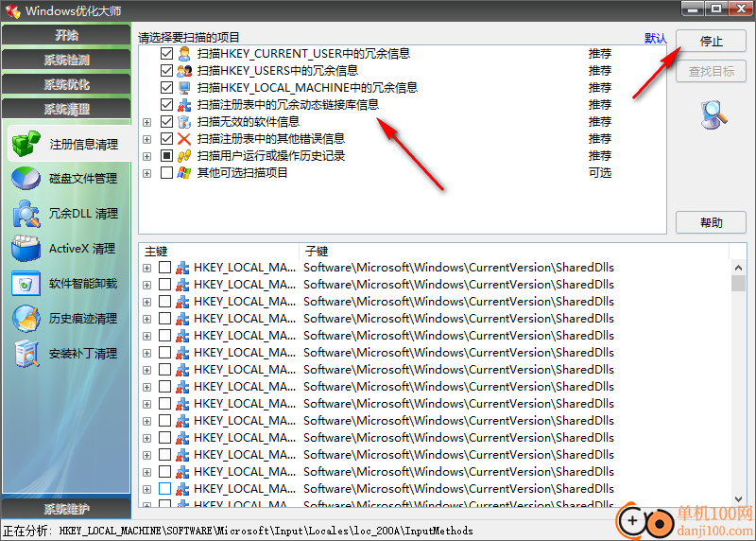Open 冗余DLL 清理 icon

[26, 214]
